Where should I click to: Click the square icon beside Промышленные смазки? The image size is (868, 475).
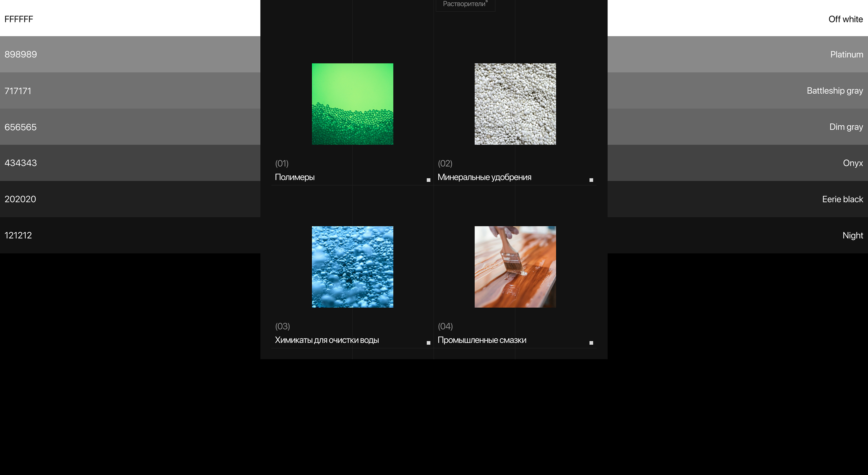(x=591, y=343)
